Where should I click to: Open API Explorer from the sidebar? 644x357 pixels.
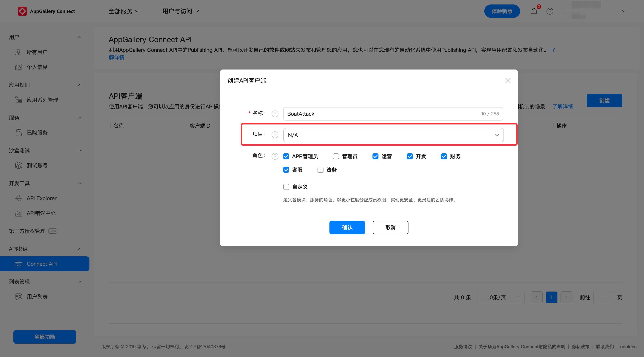coord(42,198)
